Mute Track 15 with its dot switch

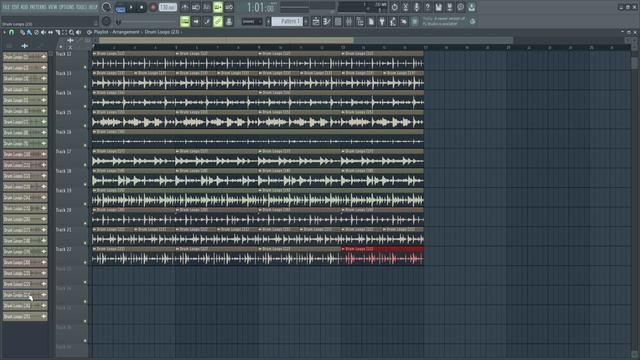coord(85,126)
